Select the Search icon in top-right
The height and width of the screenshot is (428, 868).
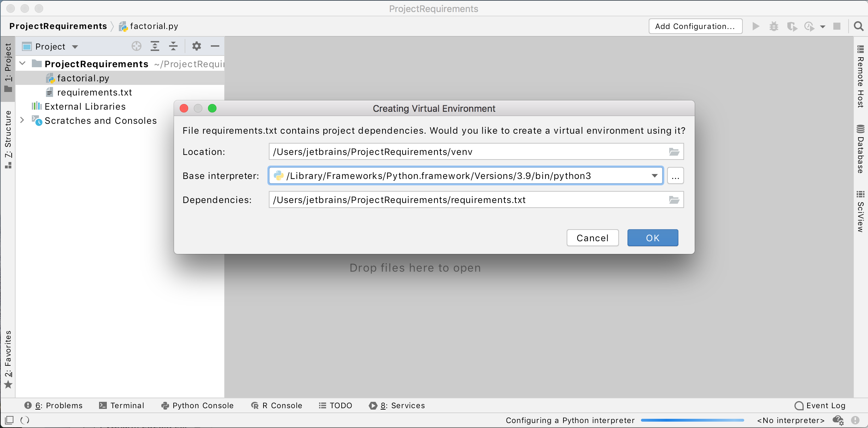pos(857,26)
